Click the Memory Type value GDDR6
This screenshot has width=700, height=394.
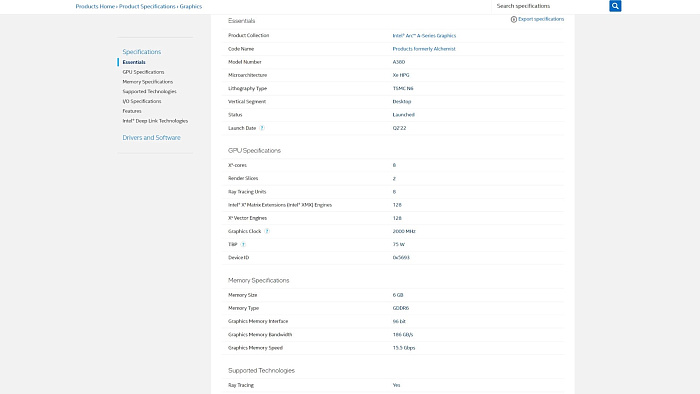pos(400,308)
